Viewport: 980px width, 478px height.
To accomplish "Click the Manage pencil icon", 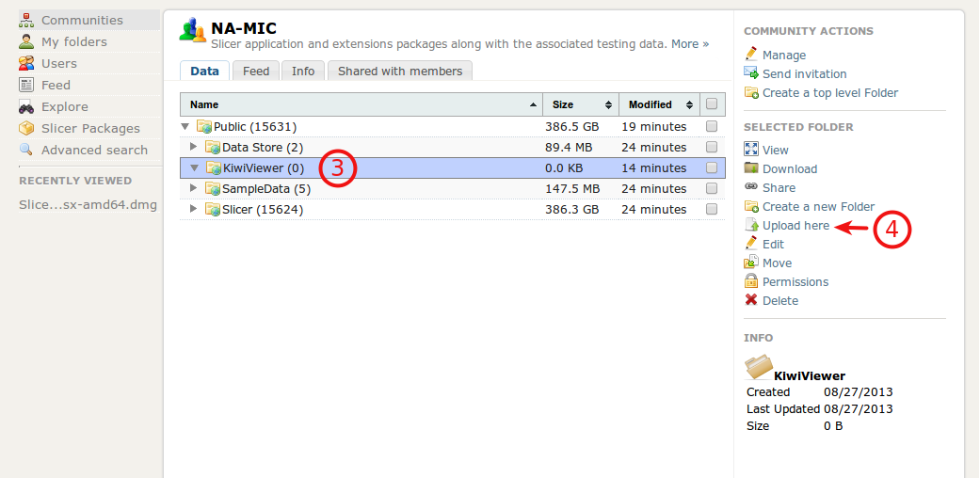I will (751, 55).
